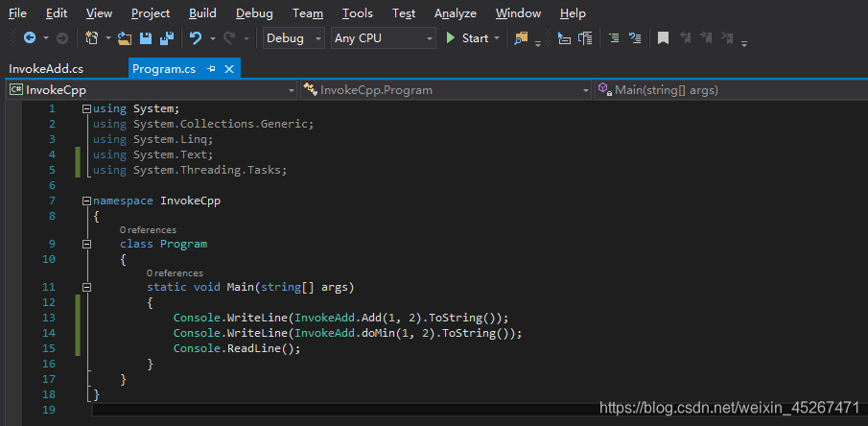Open the Build menu
Image resolution: width=868 pixels, height=426 pixels.
202,12
